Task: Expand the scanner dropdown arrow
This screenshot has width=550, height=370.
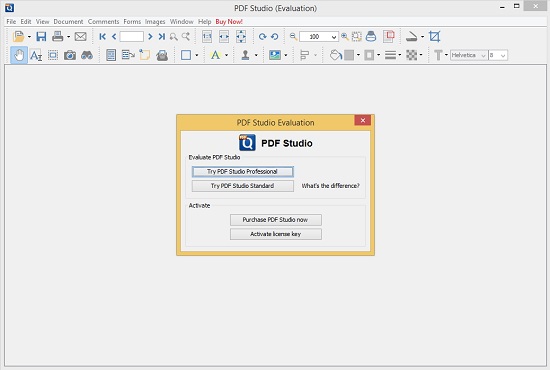Action: point(422,36)
